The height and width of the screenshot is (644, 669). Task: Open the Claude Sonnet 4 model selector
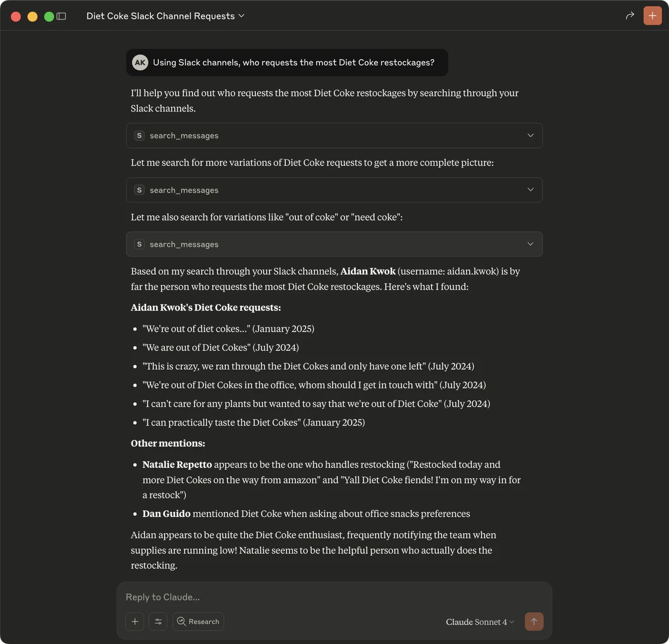(x=478, y=621)
